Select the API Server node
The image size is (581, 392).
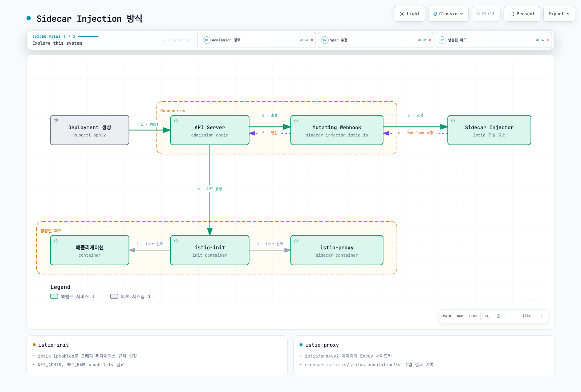coord(210,130)
